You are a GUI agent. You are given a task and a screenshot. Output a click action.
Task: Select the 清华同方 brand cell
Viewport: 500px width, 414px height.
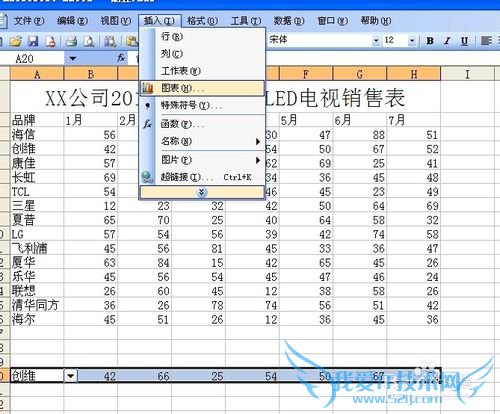pos(37,305)
